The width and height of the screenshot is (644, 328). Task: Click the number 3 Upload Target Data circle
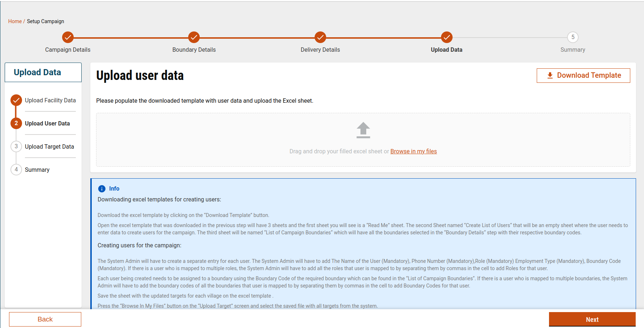[16, 146]
